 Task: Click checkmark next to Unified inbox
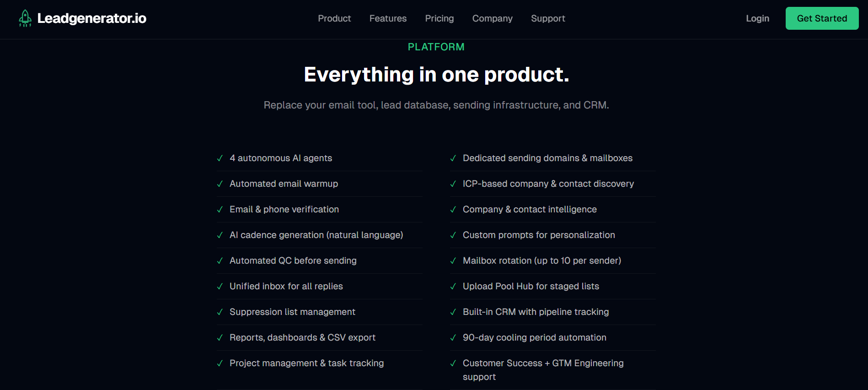(x=220, y=287)
